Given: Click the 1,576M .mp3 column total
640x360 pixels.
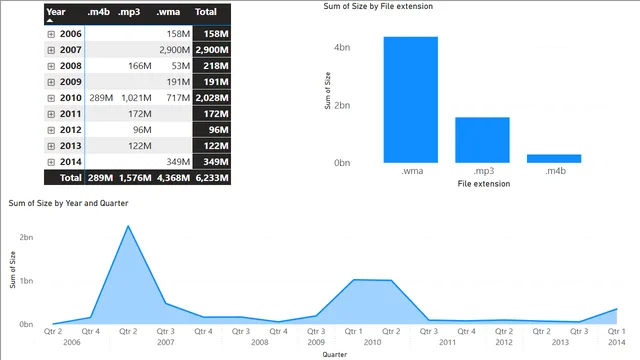Looking at the screenshot, I should [x=135, y=178].
